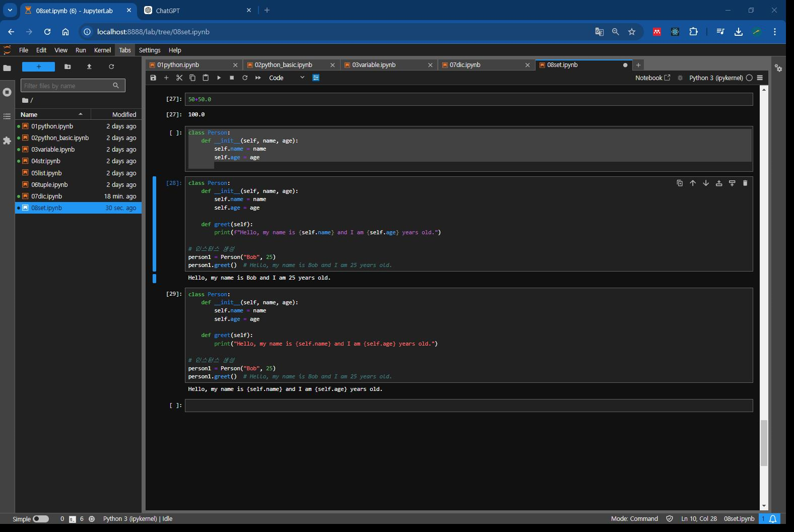Click the notebook vertical scrollbar thumb
794x532 pixels.
[x=764, y=443]
